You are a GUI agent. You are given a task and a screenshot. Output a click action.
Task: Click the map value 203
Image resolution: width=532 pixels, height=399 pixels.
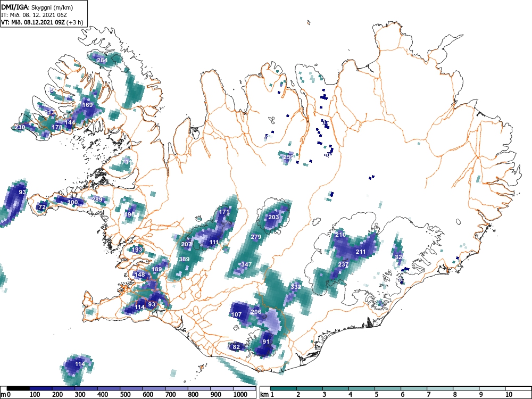click(x=273, y=217)
